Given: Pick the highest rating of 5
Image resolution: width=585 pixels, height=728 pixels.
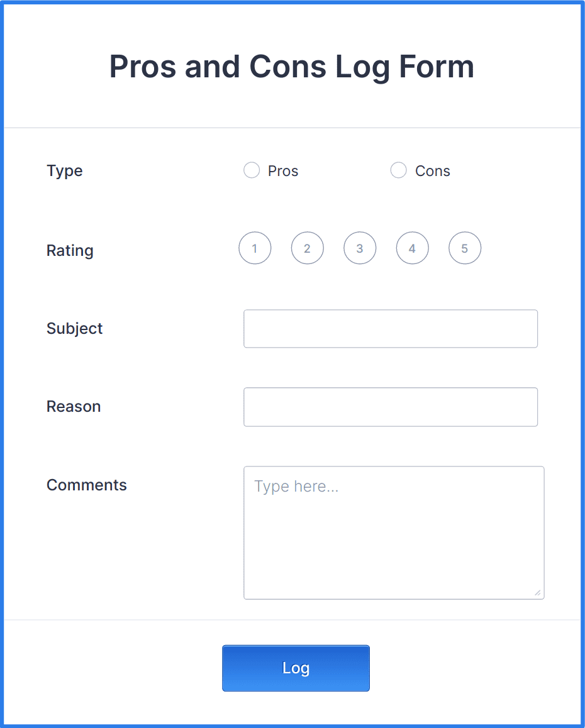Looking at the screenshot, I should coord(465,248).
